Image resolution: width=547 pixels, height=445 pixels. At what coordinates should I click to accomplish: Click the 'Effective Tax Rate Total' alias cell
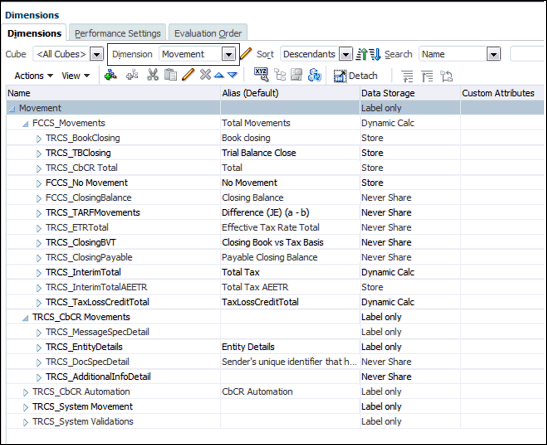click(x=290, y=228)
